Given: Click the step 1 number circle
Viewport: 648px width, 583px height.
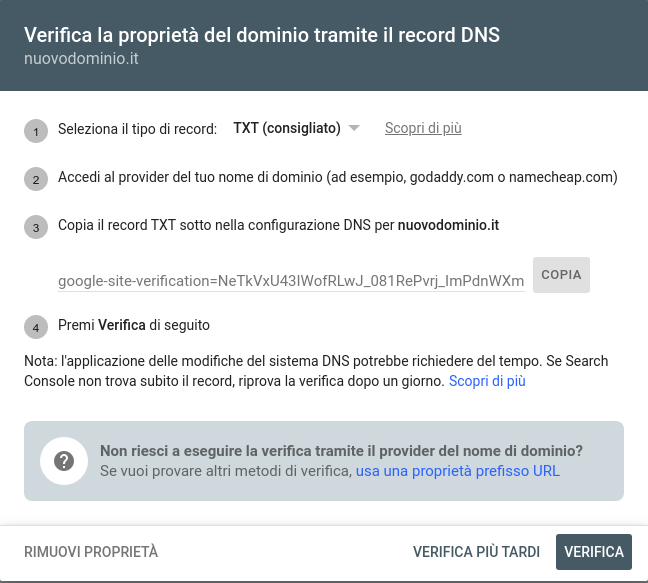Looking at the screenshot, I should click(x=36, y=131).
